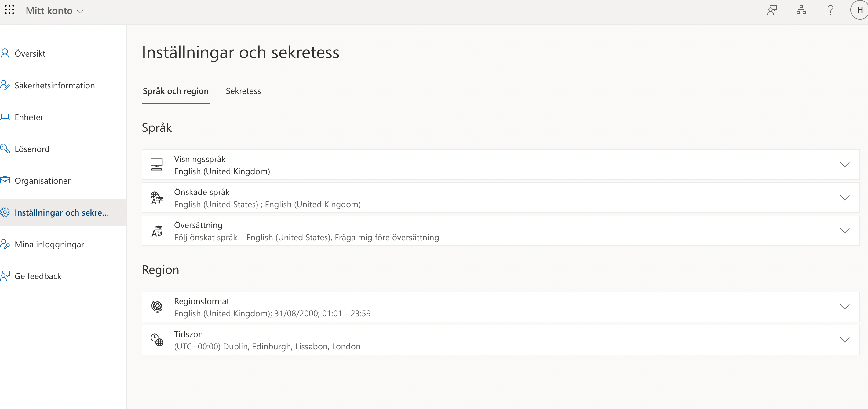The image size is (868, 409).
Task: Open Lösenord page from sidebar
Action: pyautogui.click(x=32, y=149)
